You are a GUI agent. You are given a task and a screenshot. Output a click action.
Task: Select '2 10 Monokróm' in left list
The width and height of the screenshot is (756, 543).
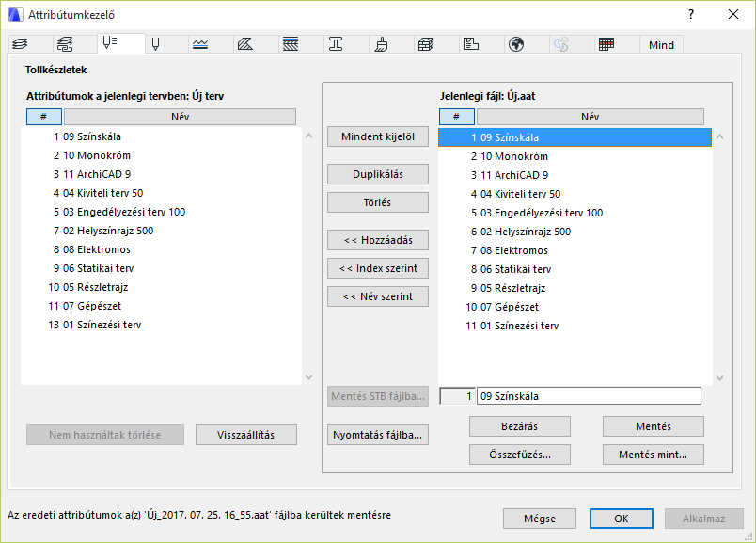[x=161, y=155]
